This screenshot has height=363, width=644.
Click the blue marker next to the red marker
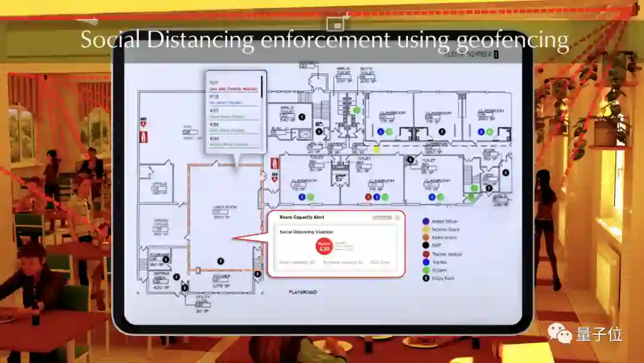(x=377, y=198)
